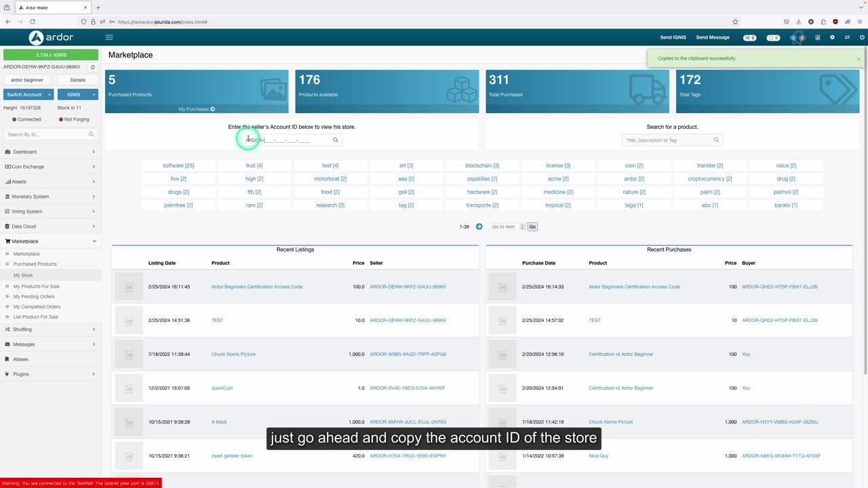Click the ardor beginner account name button
Viewport: 868px width, 488px height.
point(27,80)
